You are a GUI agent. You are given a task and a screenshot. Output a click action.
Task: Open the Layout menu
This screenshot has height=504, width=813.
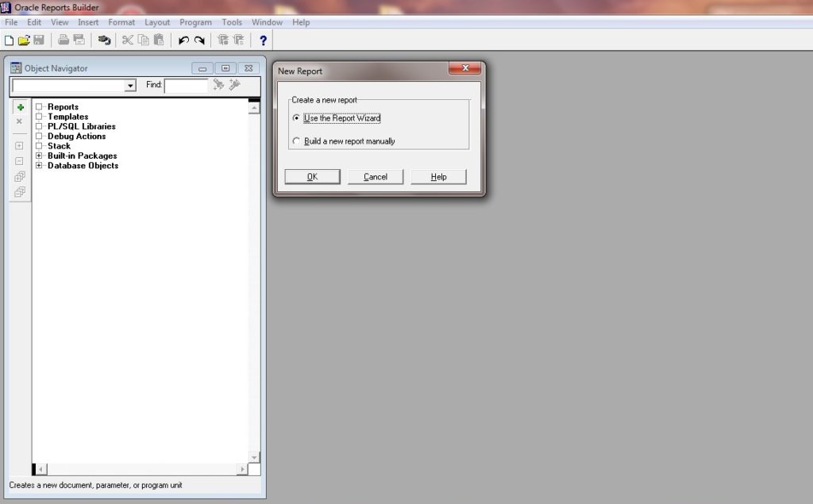coord(156,22)
